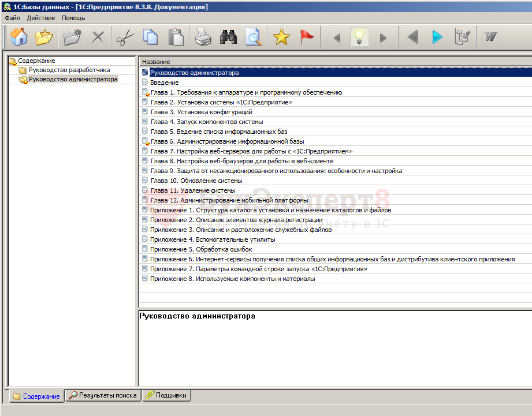This screenshot has height=416, width=532.
Task: Click the binoculars search icon
Action: click(x=229, y=38)
